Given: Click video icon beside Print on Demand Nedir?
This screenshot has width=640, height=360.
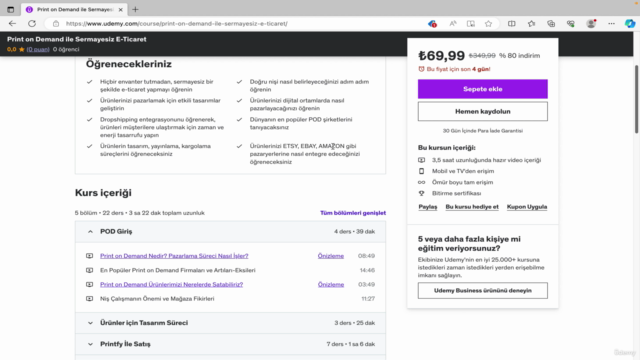Looking at the screenshot, I should [x=89, y=256].
